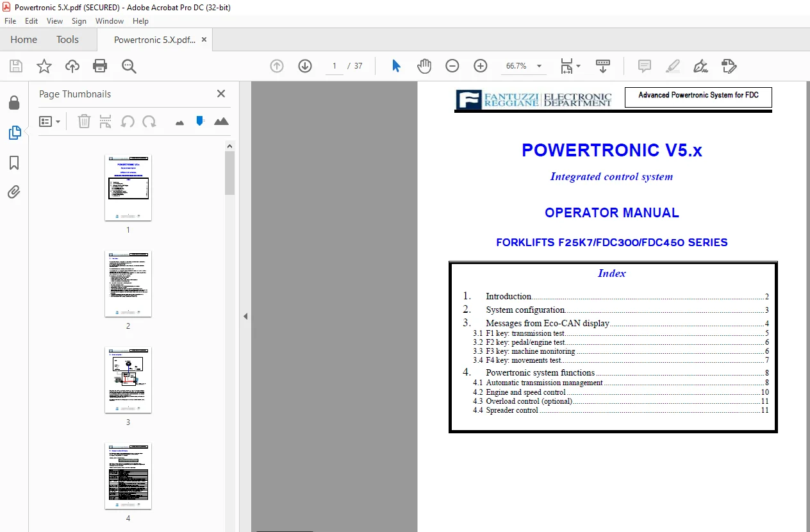Zoom out with the minus icon
Image resolution: width=810 pixels, height=532 pixels.
click(x=452, y=66)
